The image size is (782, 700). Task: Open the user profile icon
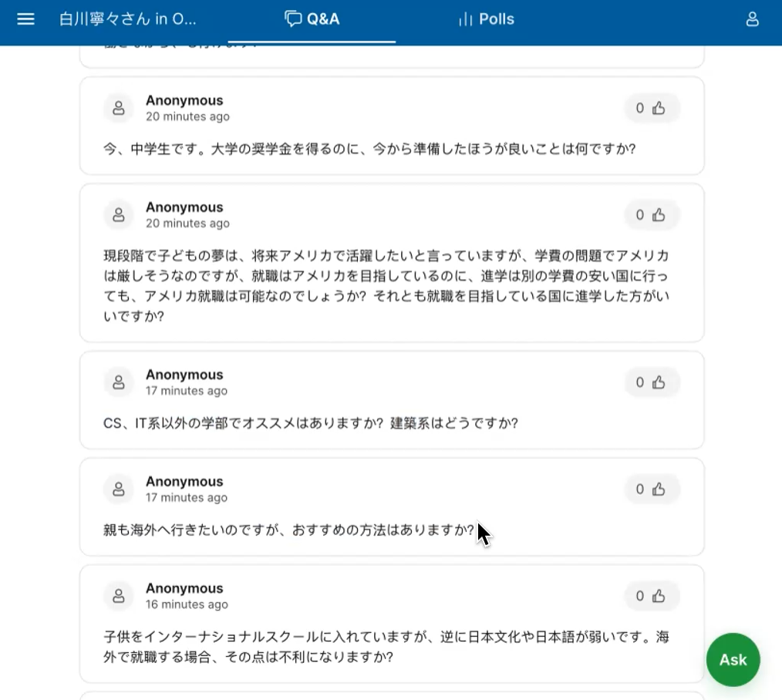pyautogui.click(x=752, y=19)
